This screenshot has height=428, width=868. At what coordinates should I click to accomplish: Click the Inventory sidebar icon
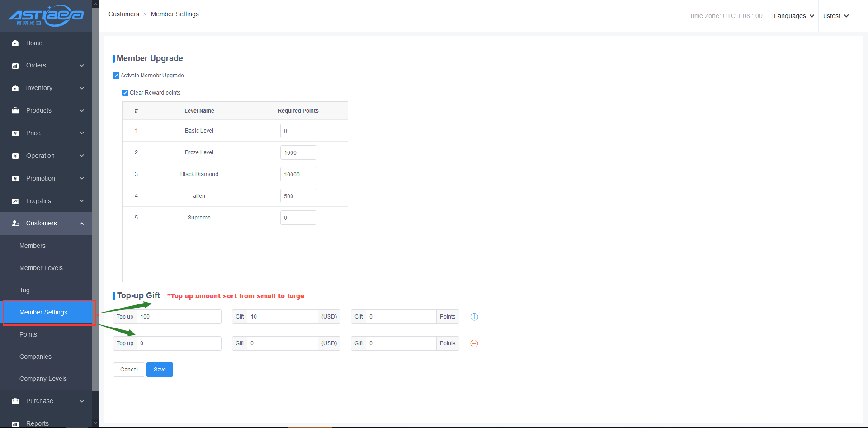tap(15, 88)
